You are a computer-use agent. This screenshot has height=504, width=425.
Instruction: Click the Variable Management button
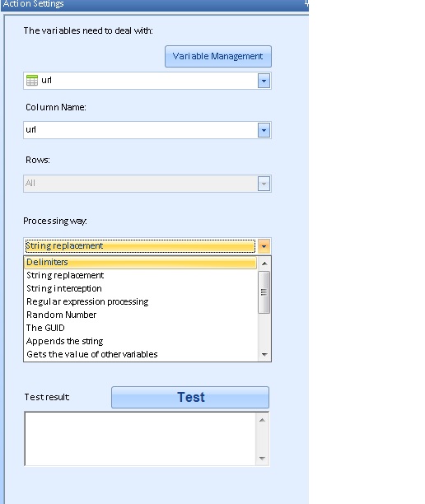[x=218, y=56]
